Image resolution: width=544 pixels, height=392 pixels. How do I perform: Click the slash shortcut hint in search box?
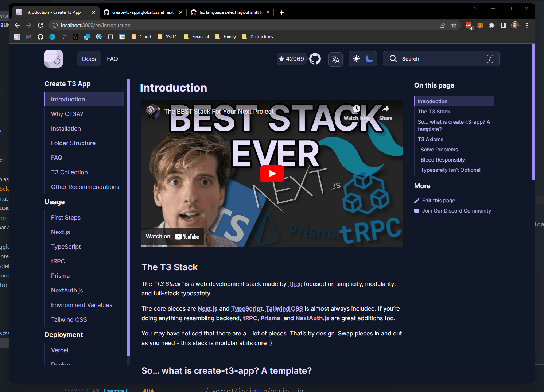tap(490, 59)
